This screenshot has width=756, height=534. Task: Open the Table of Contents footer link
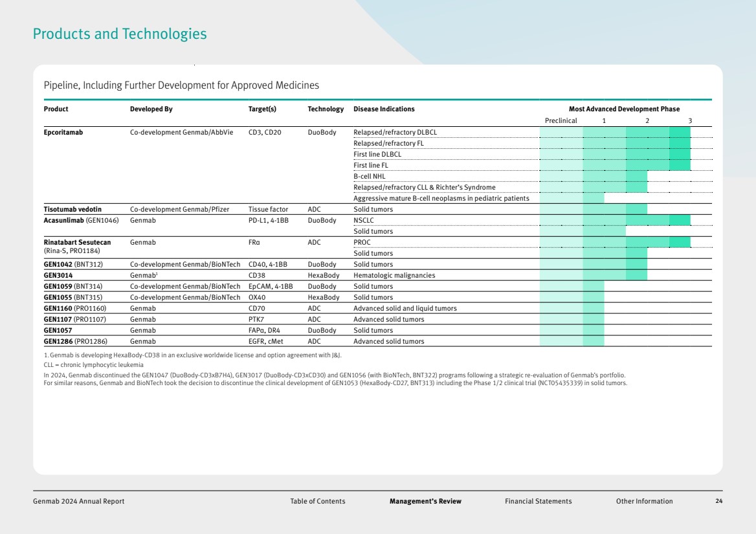pyautogui.click(x=317, y=501)
